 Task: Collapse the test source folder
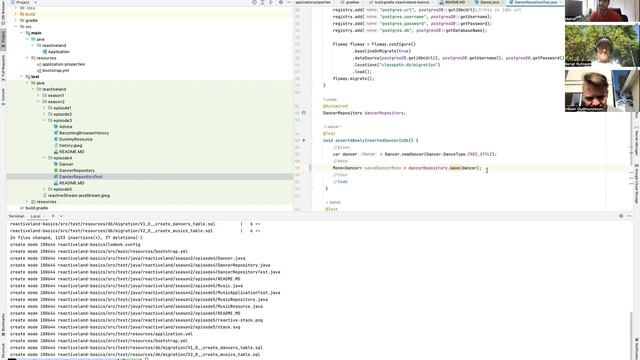point(22,76)
